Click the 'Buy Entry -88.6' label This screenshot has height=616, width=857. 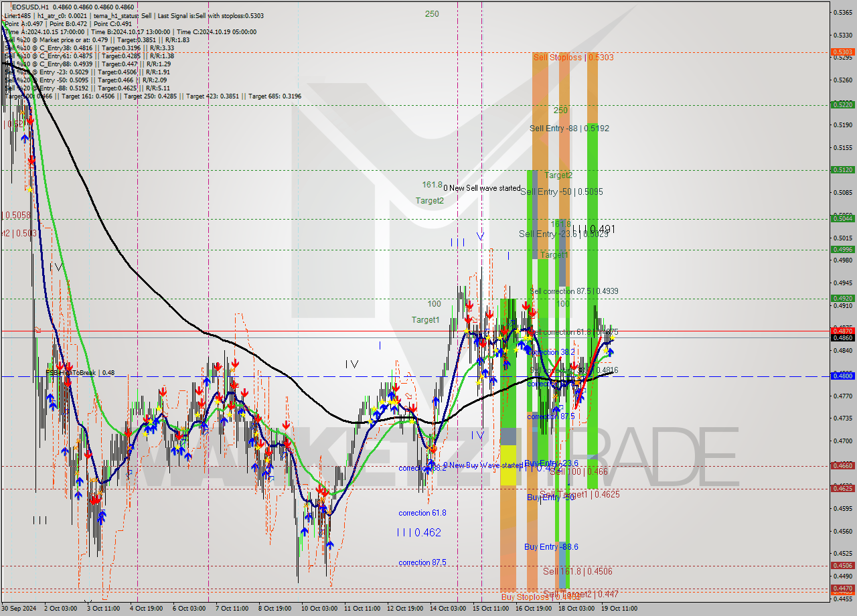click(551, 547)
